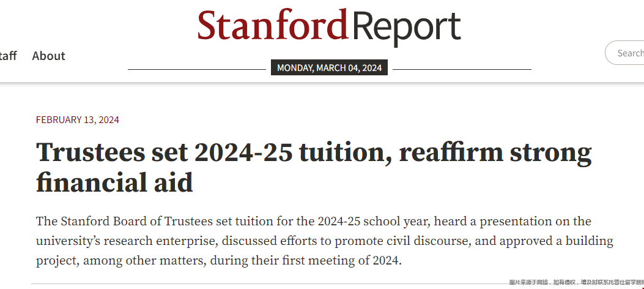Viewport: 644px width, 289px height.
Task: Click the Monday, March 04, 2024 date badge
Action: pos(330,68)
